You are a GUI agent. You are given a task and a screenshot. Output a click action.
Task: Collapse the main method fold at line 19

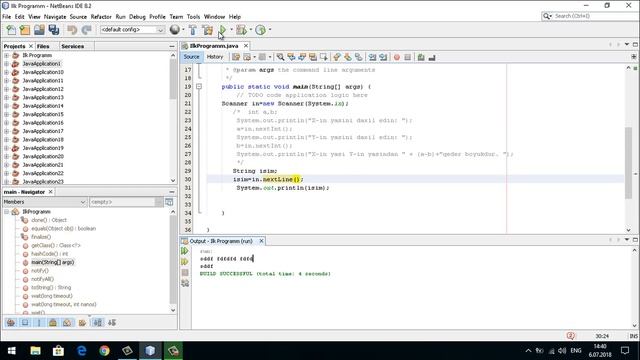pyautogui.click(x=199, y=87)
